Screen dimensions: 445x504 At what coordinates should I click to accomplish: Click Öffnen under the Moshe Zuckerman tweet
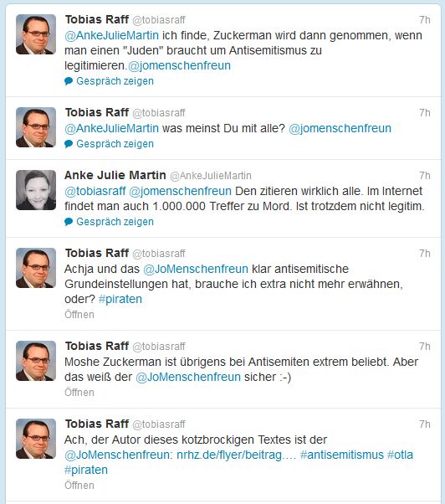click(x=79, y=393)
